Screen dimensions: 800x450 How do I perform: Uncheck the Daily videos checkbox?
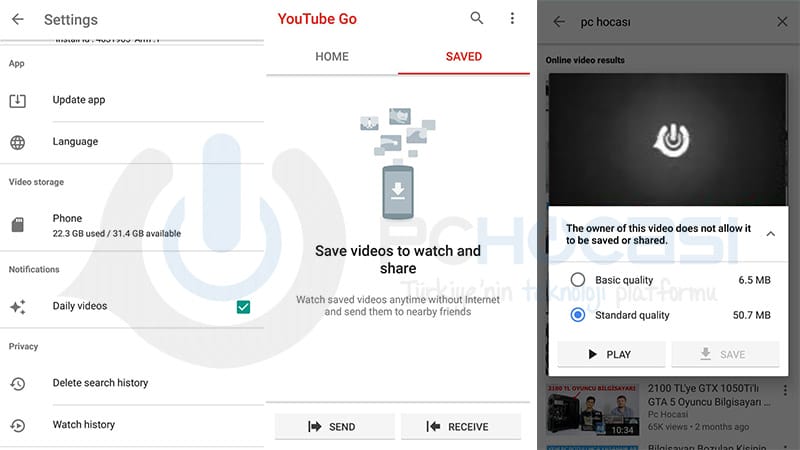click(243, 306)
